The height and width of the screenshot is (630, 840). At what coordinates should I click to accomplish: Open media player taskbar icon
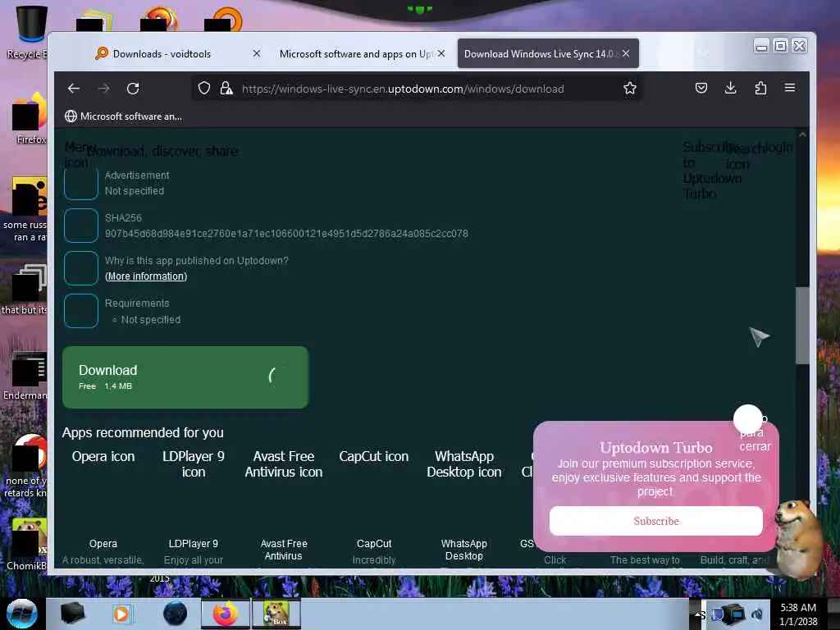pyautogui.click(x=122, y=614)
